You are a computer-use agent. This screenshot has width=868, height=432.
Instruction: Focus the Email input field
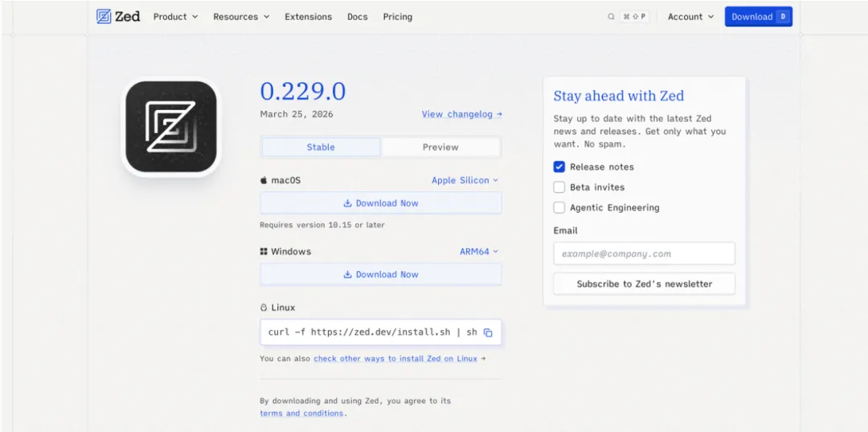[645, 254]
